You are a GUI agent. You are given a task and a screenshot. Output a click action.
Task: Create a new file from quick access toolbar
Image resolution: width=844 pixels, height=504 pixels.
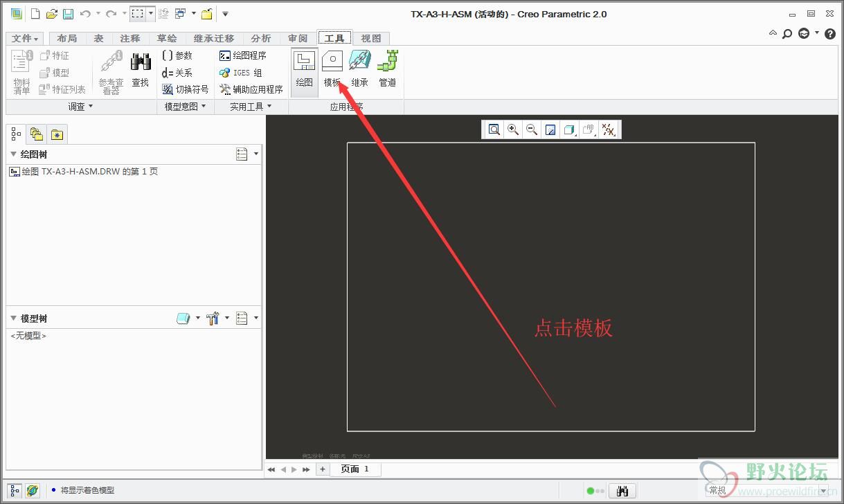35,14
